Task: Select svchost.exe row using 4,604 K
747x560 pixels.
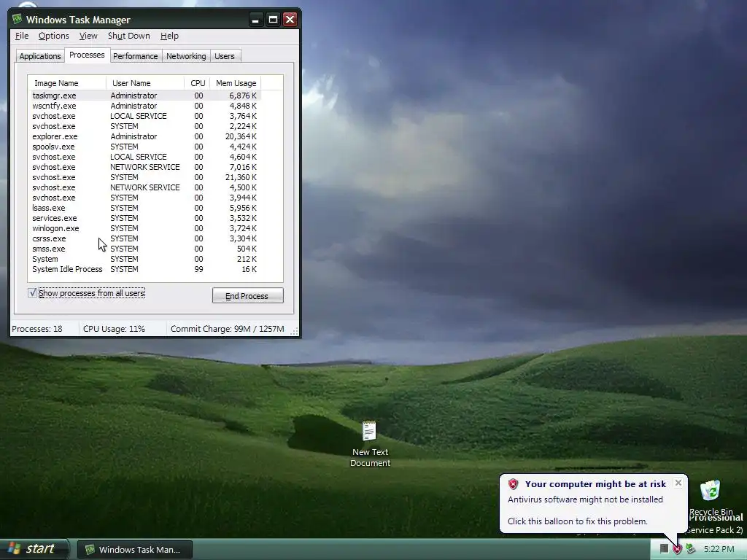Action: (x=145, y=157)
